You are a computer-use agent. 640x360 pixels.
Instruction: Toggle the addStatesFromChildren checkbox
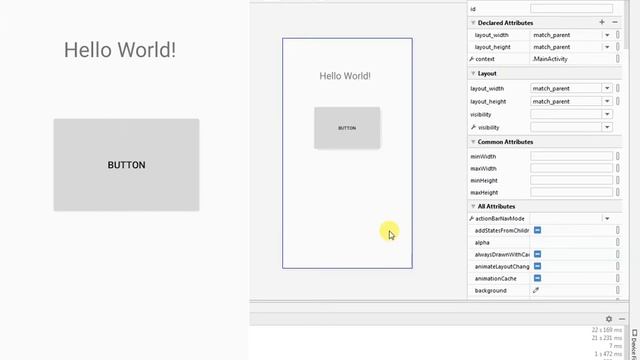tap(538, 230)
